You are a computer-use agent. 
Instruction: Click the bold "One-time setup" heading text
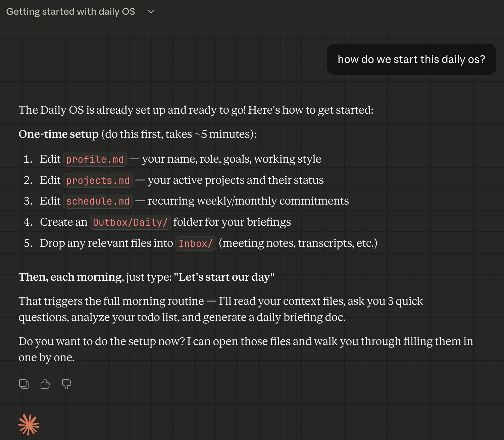pos(59,134)
